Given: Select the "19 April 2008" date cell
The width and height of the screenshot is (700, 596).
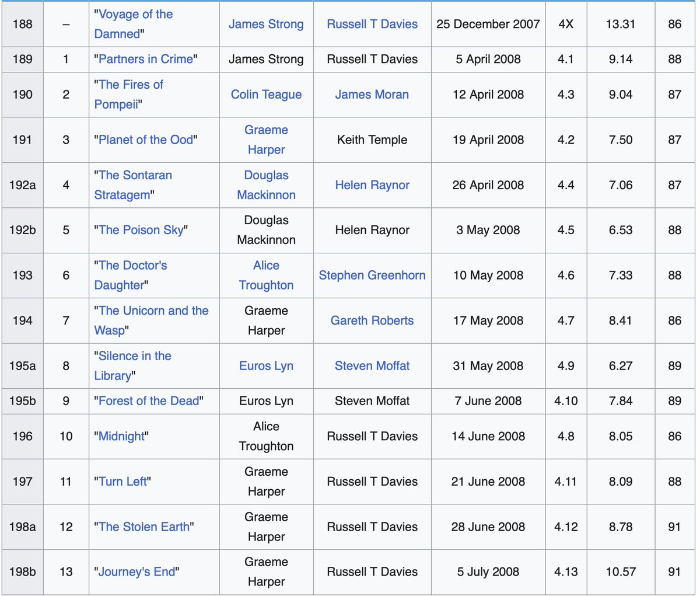Looking at the screenshot, I should coord(488,140).
